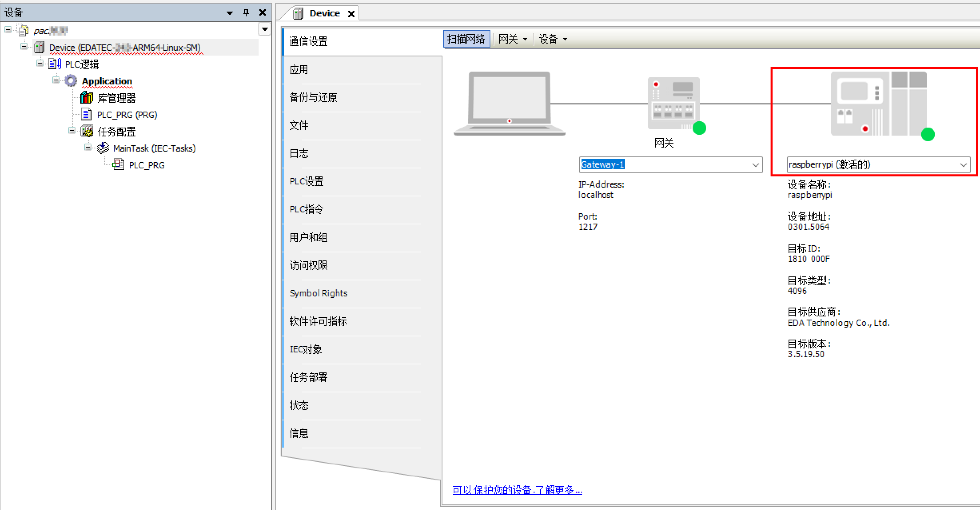Screen dimensions: 980x510
Task: Collapse the Application tree node
Action: point(56,80)
